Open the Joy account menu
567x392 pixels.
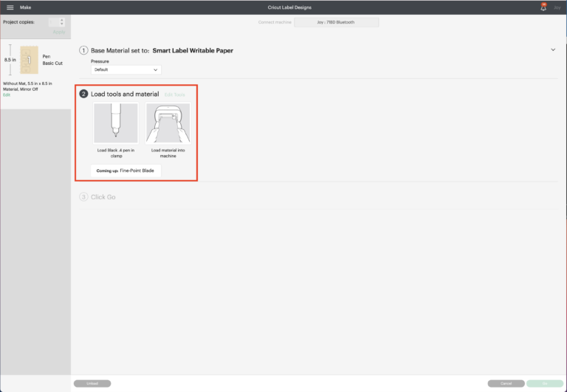pyautogui.click(x=557, y=7)
